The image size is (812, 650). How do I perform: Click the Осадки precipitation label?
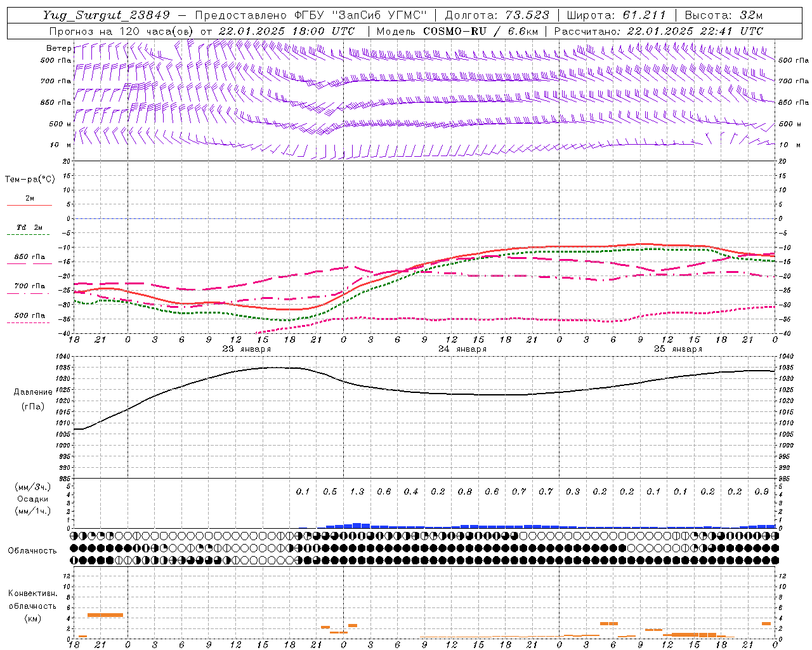click(x=33, y=499)
